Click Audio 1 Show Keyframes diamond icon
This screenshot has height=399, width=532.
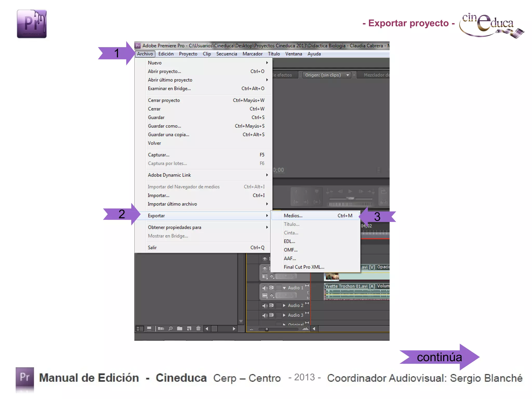tap(272, 295)
